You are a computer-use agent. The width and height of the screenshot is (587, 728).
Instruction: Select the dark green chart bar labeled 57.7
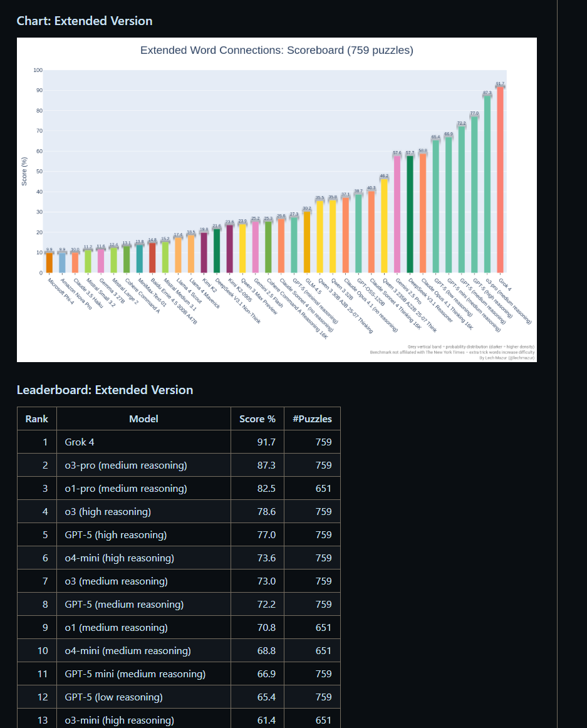point(410,214)
